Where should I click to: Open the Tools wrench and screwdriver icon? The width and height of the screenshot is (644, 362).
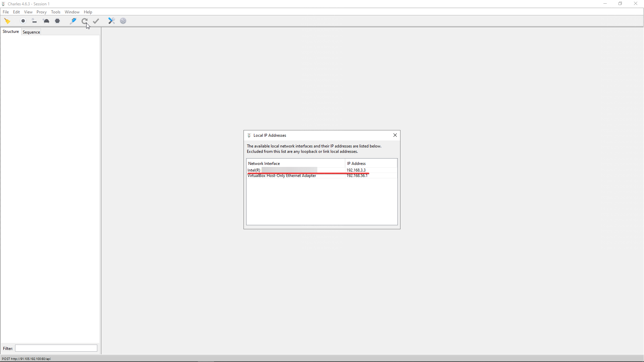coord(112,21)
